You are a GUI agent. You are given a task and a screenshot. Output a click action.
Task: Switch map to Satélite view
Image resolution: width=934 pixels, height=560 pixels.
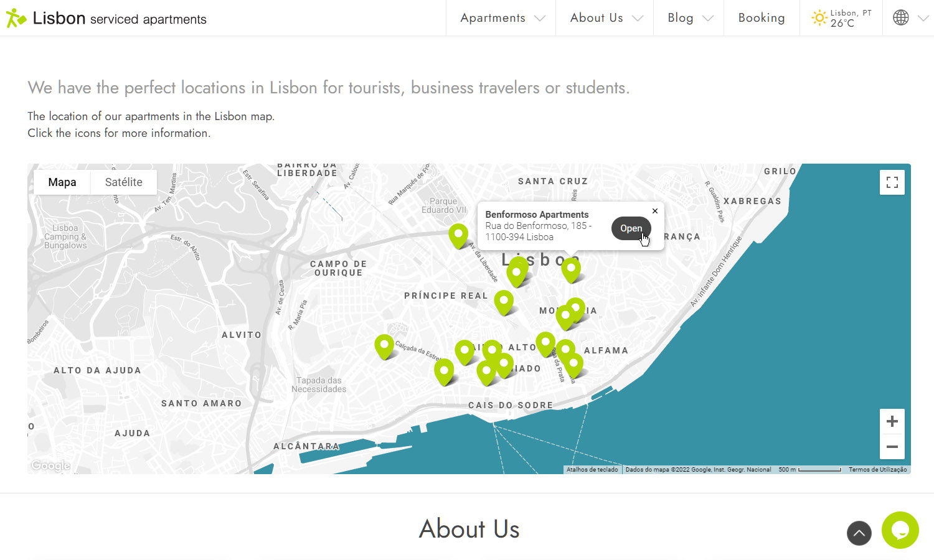[123, 182]
